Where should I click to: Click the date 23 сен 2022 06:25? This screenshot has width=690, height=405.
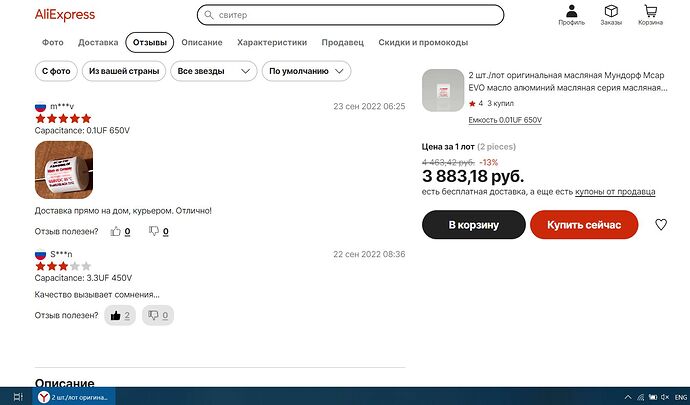pos(369,106)
